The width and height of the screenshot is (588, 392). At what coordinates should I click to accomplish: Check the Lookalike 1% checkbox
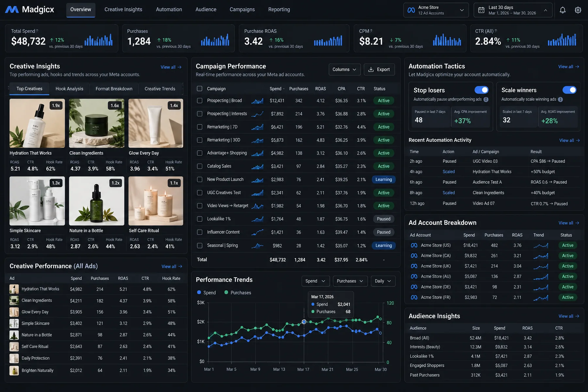click(x=200, y=219)
